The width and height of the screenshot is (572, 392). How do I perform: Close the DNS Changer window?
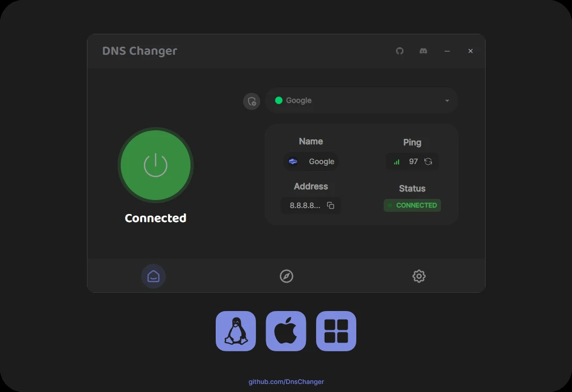[x=471, y=51]
